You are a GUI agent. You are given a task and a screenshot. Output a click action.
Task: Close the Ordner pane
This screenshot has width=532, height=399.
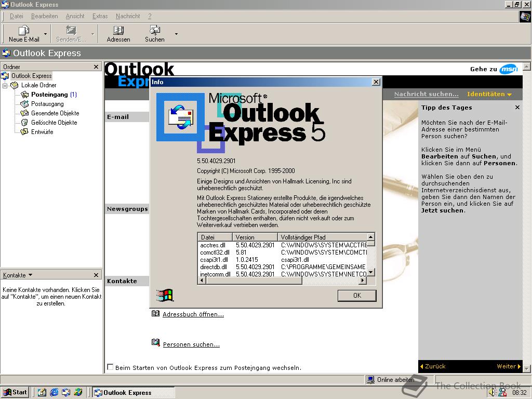click(x=96, y=67)
